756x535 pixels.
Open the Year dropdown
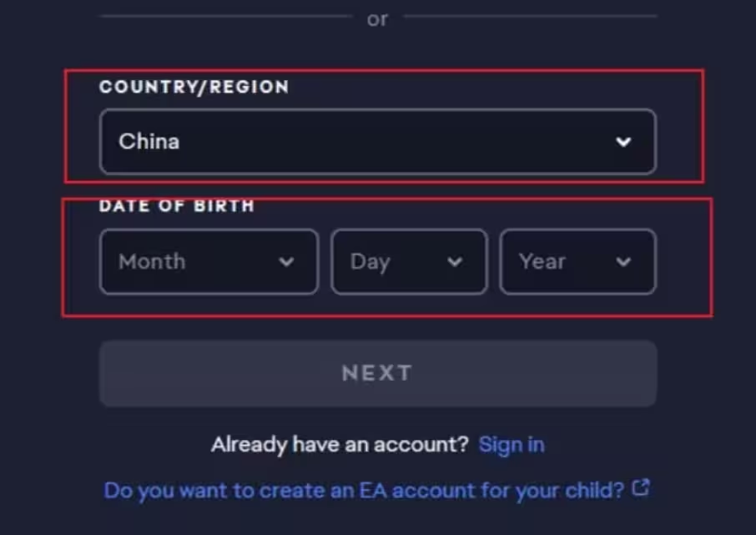(577, 261)
